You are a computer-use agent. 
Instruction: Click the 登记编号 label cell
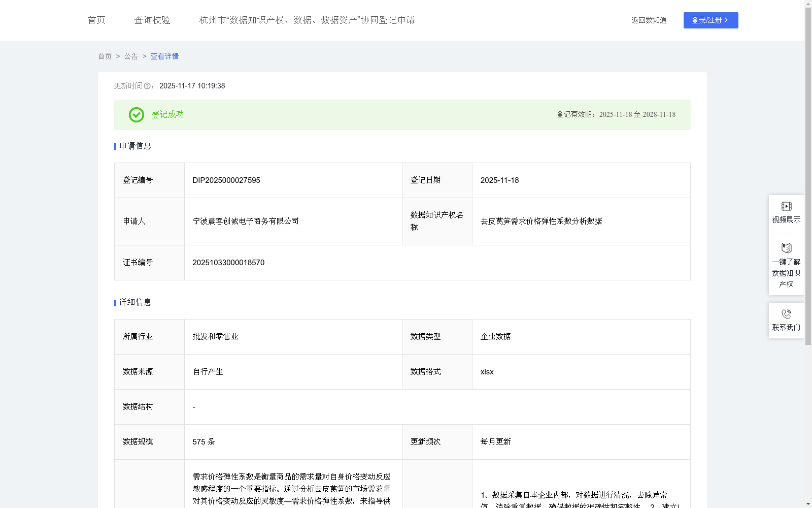(150, 180)
